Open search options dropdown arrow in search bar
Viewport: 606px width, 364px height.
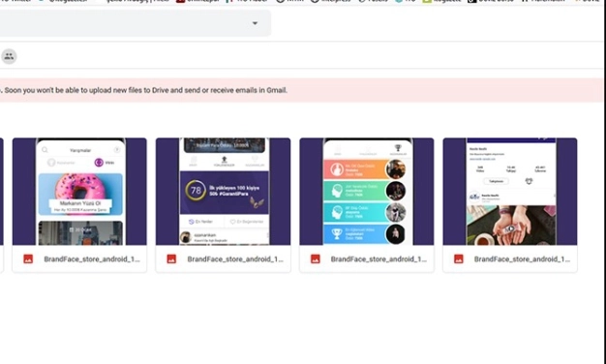(x=255, y=23)
